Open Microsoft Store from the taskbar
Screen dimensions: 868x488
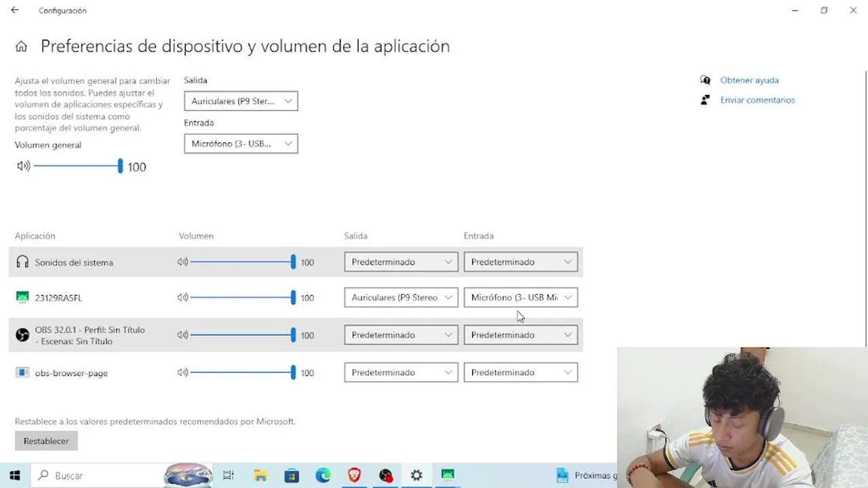(x=292, y=475)
